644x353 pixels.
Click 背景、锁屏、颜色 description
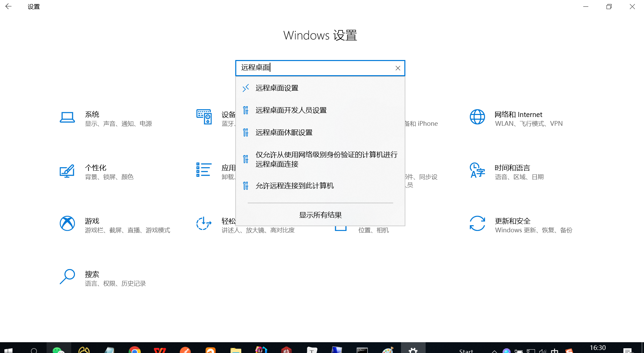point(109,177)
